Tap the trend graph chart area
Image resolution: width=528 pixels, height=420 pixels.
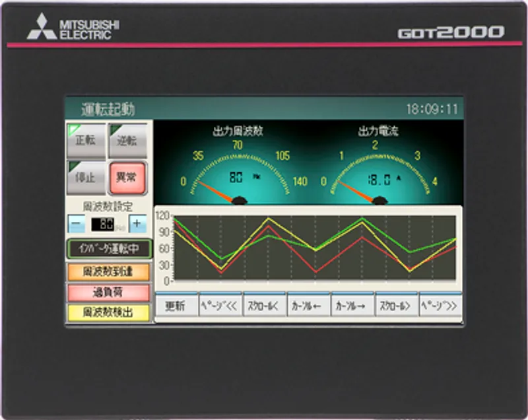coord(314,248)
